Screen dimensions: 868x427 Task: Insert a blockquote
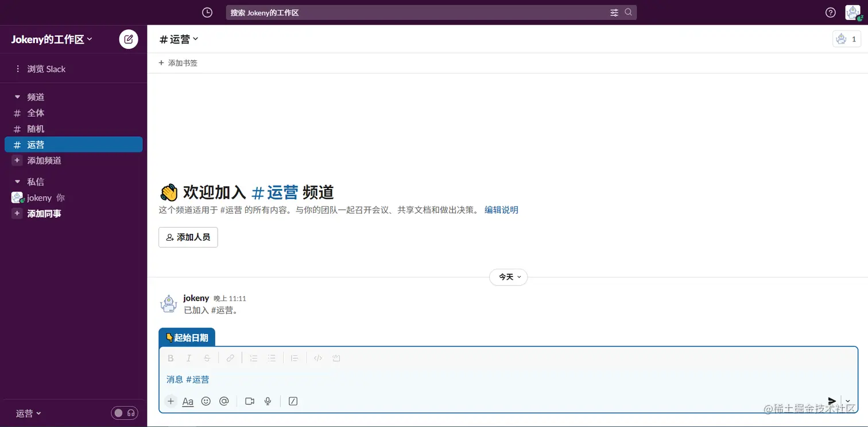pos(294,358)
